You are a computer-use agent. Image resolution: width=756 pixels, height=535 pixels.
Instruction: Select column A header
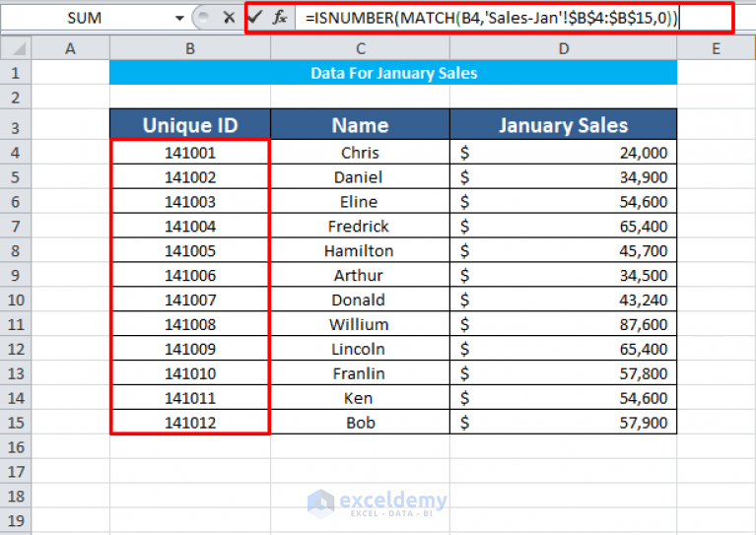pyautogui.click(x=70, y=48)
